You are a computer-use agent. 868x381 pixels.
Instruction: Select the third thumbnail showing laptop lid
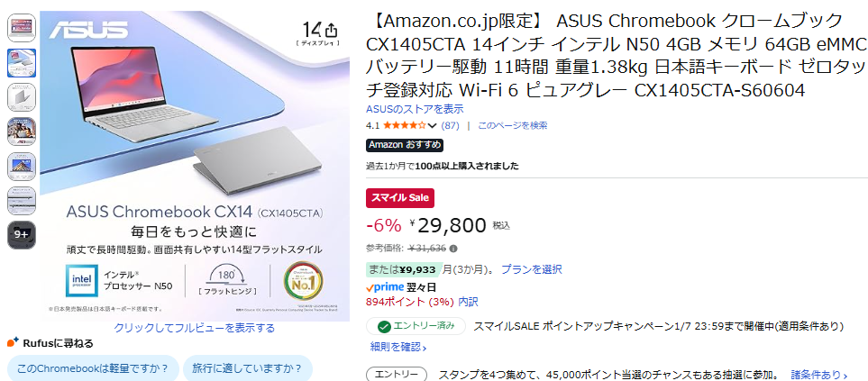point(22,96)
